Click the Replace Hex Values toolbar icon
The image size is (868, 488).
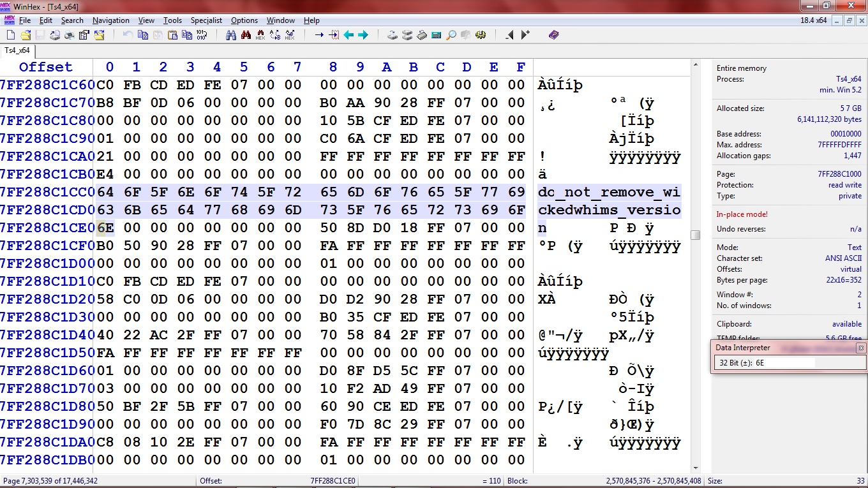[x=290, y=35]
